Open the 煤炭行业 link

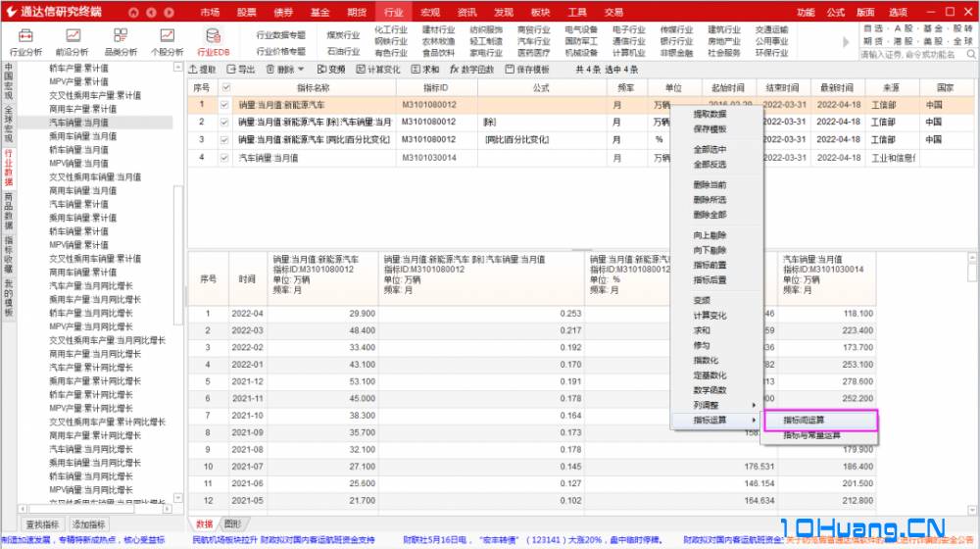point(344,35)
